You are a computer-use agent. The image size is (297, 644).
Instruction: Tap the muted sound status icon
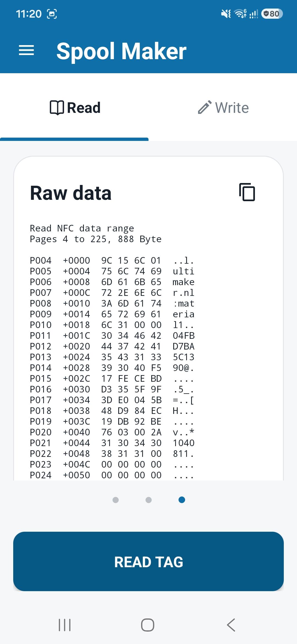click(226, 14)
